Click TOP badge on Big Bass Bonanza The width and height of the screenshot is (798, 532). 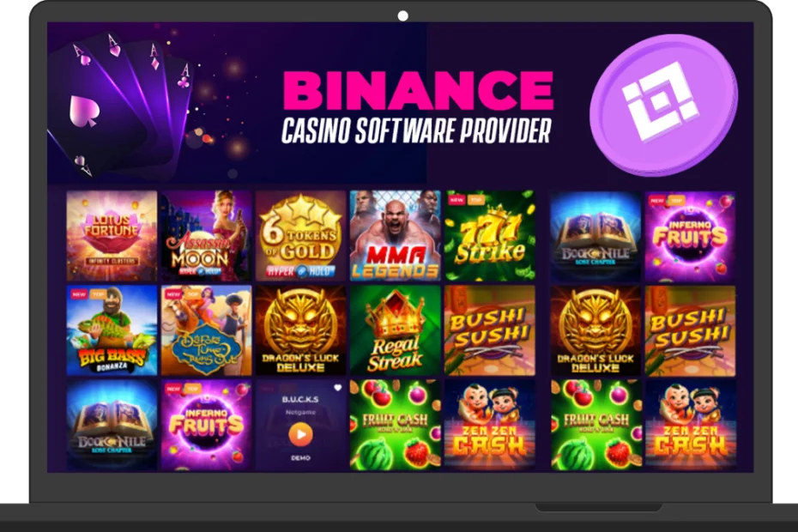pyautogui.click(x=98, y=294)
